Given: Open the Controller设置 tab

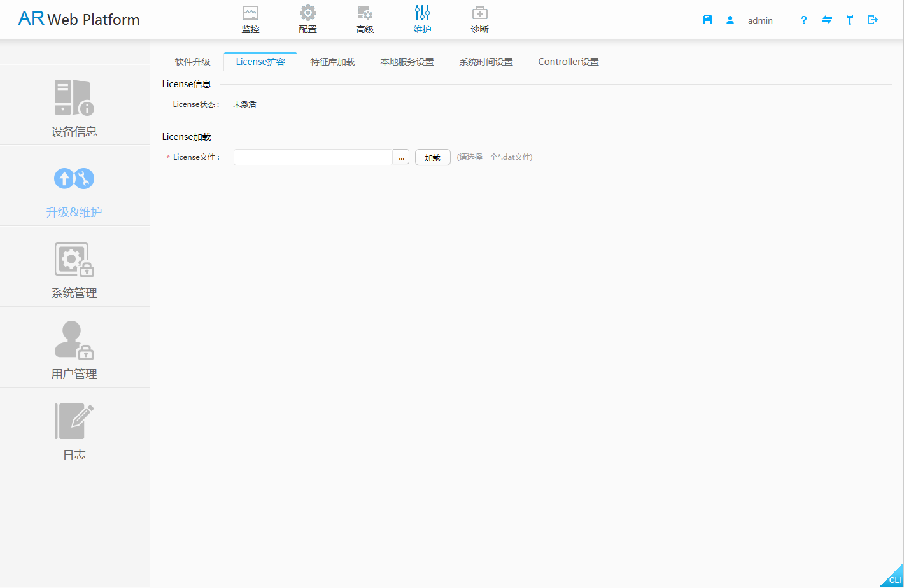Looking at the screenshot, I should [568, 62].
